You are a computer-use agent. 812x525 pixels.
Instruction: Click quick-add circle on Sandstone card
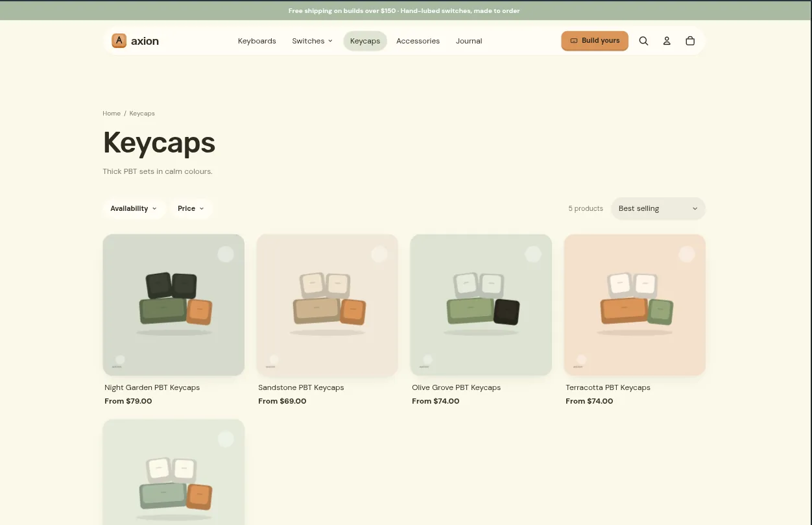point(379,254)
